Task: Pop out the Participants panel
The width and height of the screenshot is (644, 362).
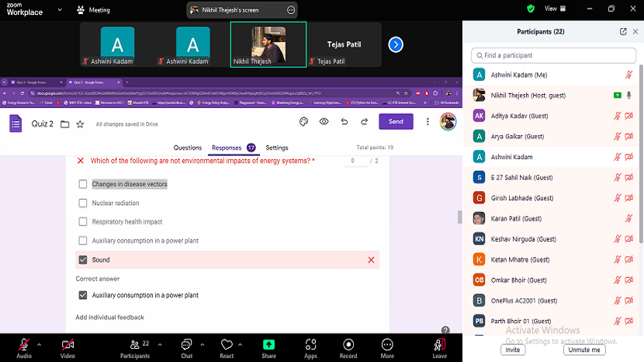Action: point(623,32)
